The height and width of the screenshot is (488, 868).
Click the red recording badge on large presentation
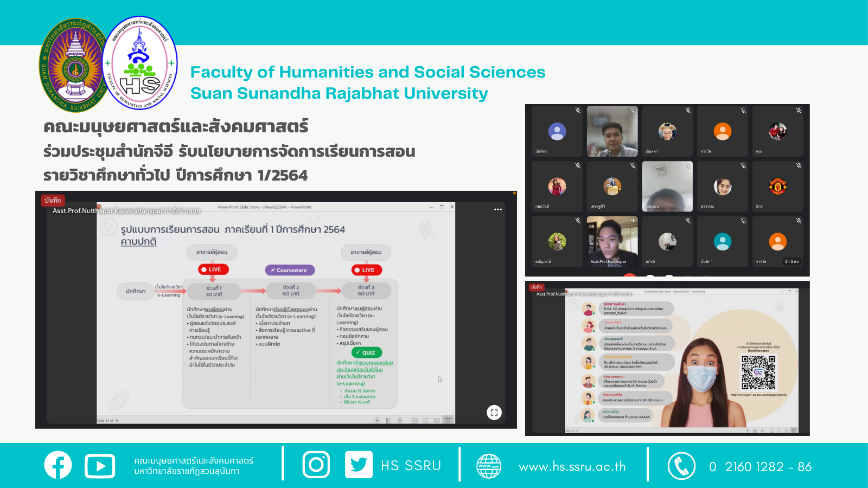pos(53,201)
